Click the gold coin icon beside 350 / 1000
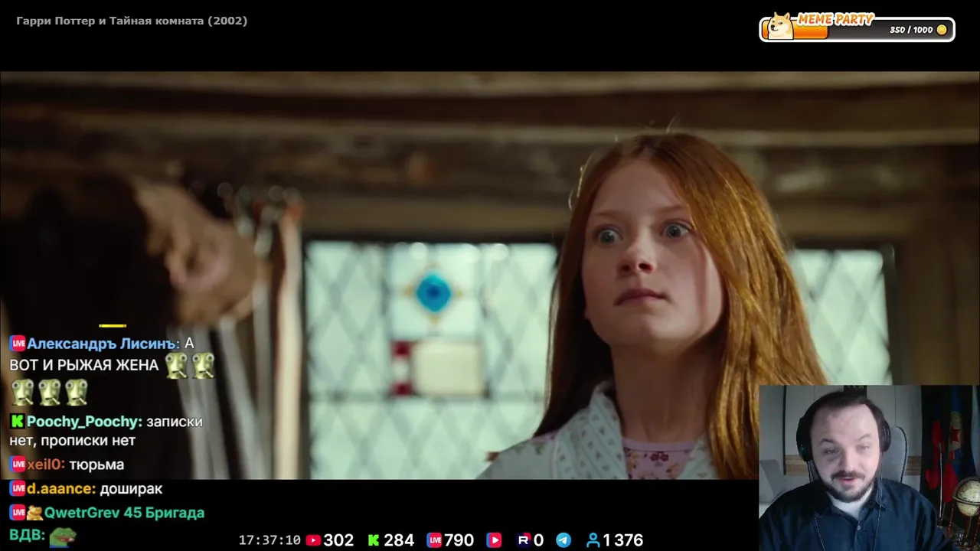The height and width of the screenshot is (551, 980). (x=942, y=30)
